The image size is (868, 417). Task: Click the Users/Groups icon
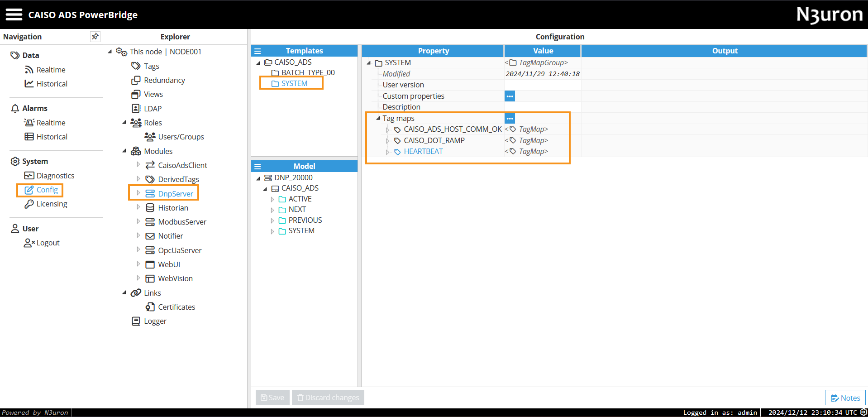coord(150,137)
